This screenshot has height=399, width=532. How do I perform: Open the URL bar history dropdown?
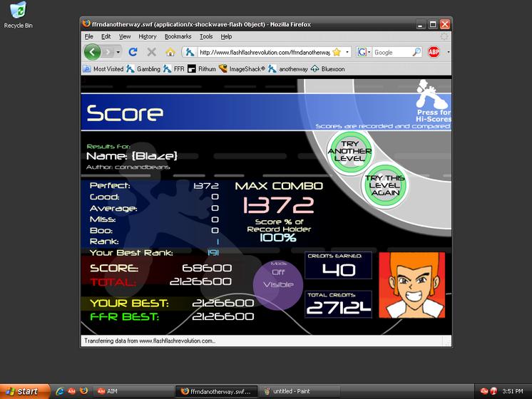tap(347, 53)
